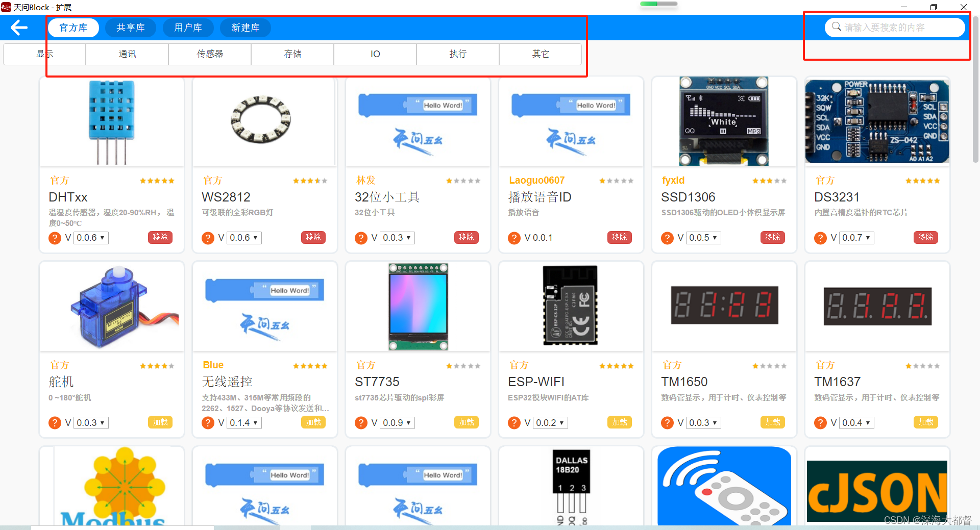Remove the DS3231 library
The height and width of the screenshot is (530, 980).
(x=926, y=237)
